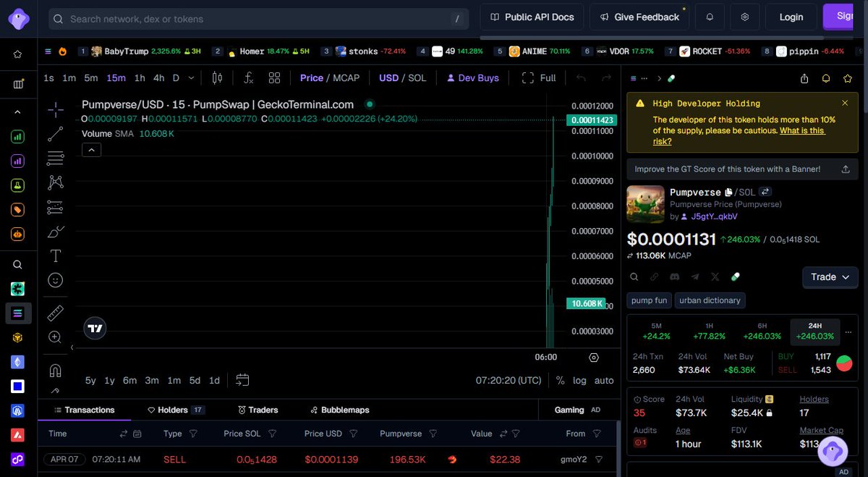Select the ruler measure tool
Viewport: 868px width, 477px height.
(56, 313)
